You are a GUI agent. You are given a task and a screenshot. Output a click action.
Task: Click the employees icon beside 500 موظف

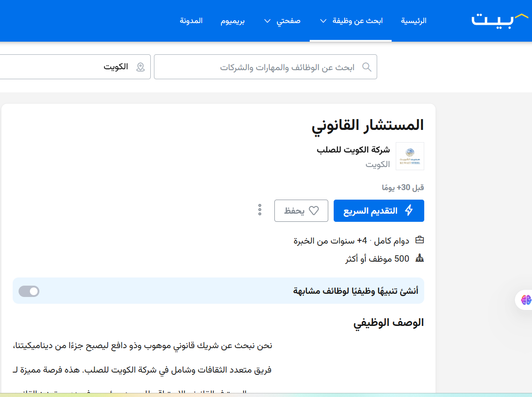[x=420, y=259]
